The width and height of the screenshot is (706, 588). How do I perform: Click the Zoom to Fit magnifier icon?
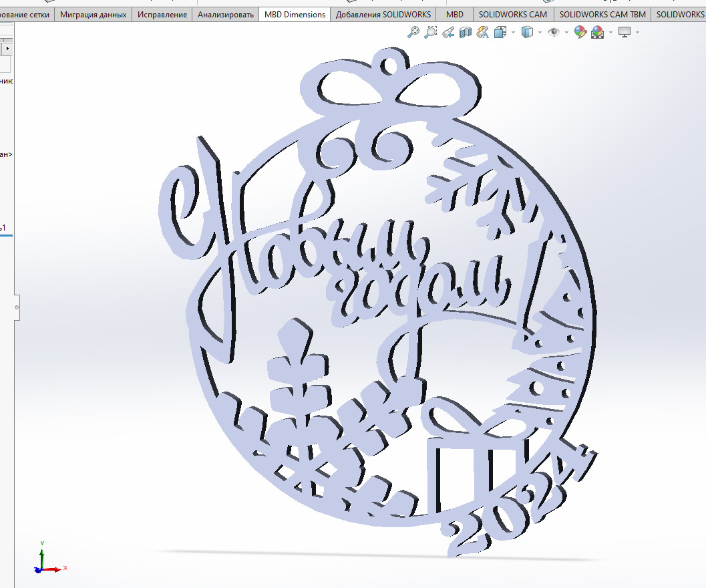(413, 32)
